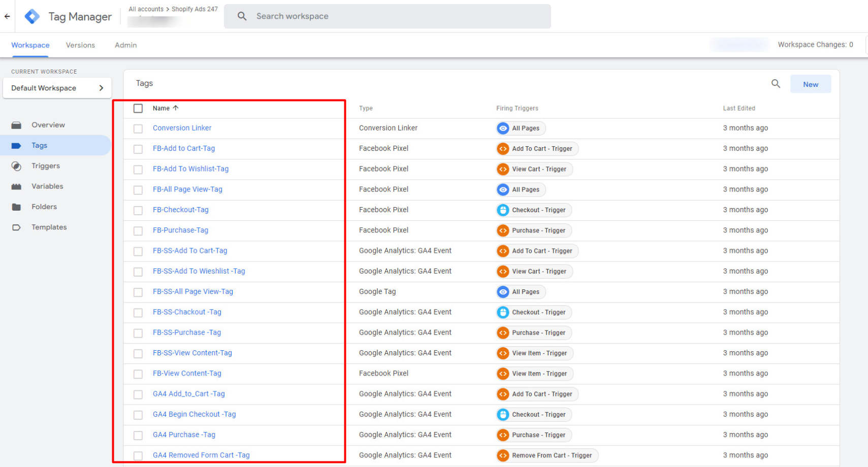The height and width of the screenshot is (467, 868).
Task: Switch to the Versions tab
Action: [80, 45]
